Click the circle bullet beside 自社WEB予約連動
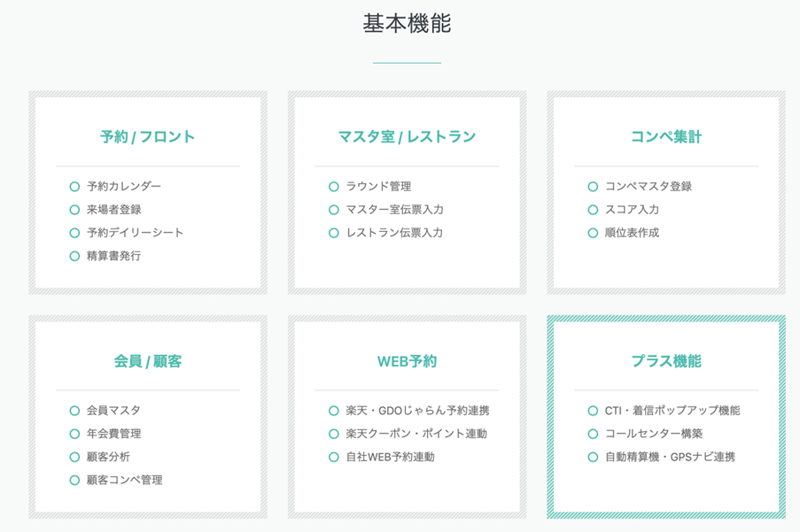The width and height of the screenshot is (800, 532). [x=334, y=457]
